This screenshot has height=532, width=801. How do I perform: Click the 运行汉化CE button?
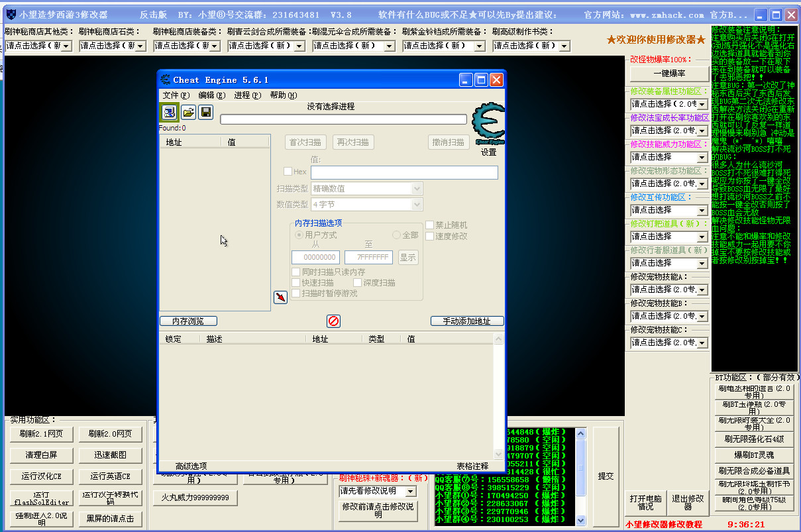pyautogui.click(x=41, y=476)
